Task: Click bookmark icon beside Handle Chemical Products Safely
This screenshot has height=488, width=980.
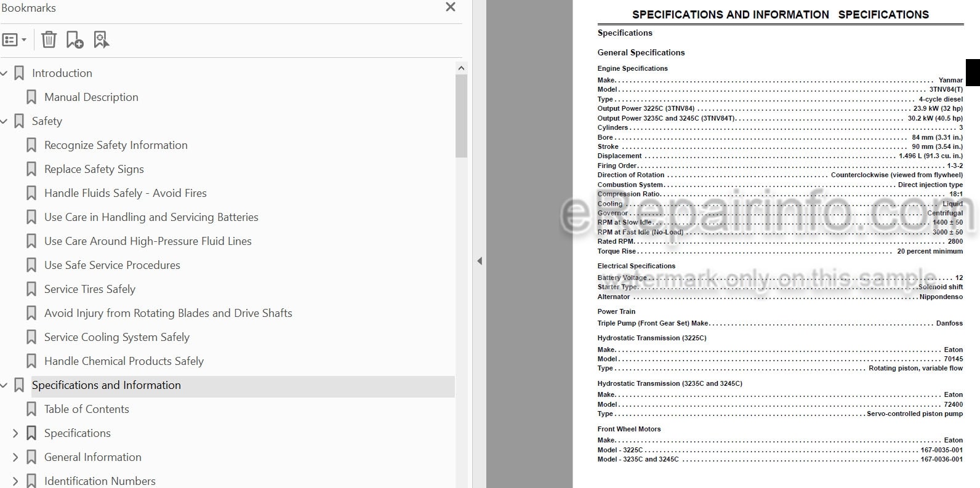Action: pos(31,361)
